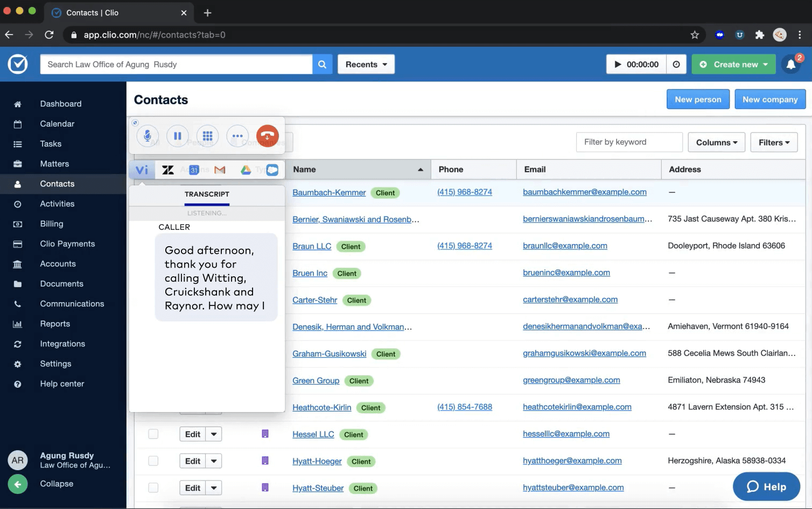Check the checkbox beside Hyatt-Steuber
The width and height of the screenshot is (812, 509).
click(153, 487)
